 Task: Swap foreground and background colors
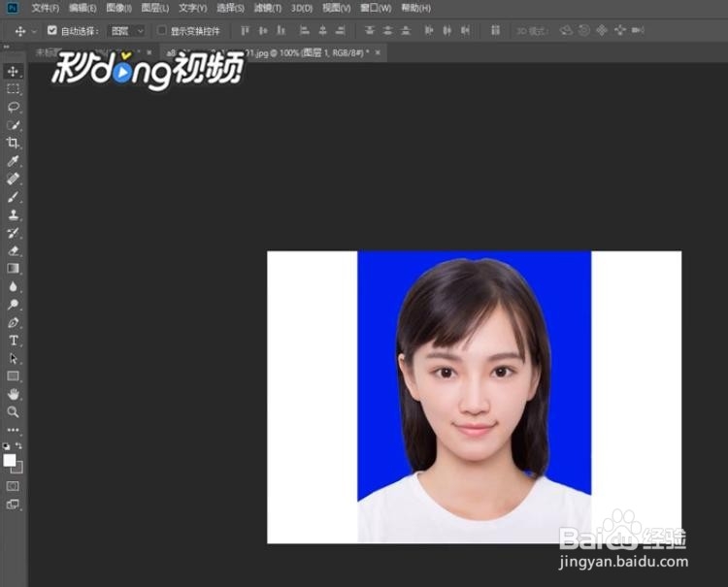(x=19, y=446)
